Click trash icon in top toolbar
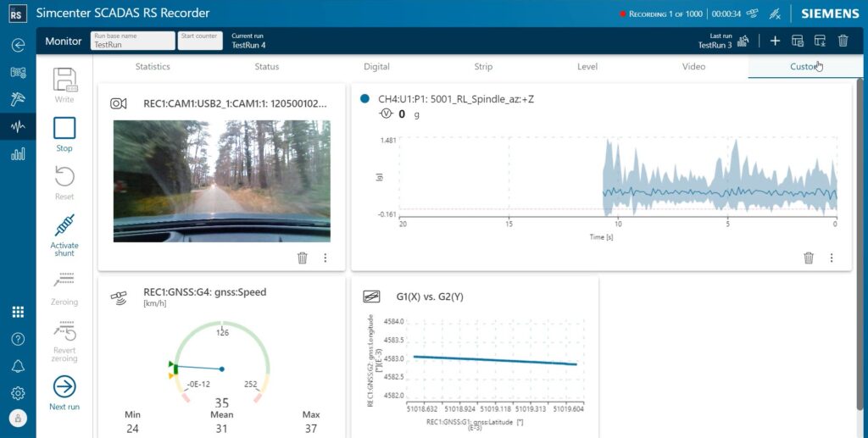The image size is (868, 438). click(x=843, y=41)
